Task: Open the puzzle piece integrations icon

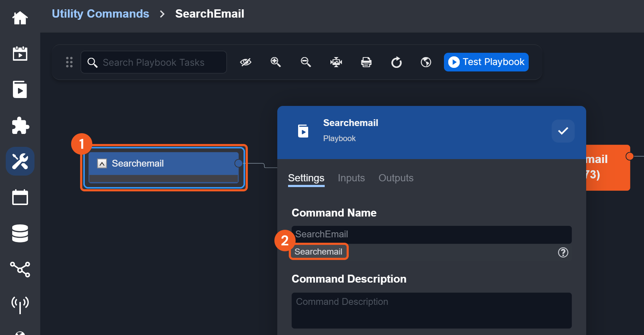Action: 20,126
